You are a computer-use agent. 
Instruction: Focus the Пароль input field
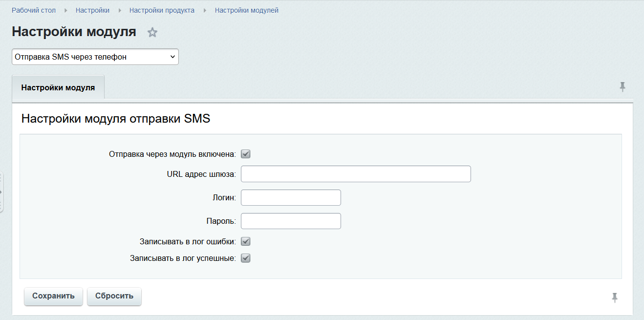click(x=291, y=221)
